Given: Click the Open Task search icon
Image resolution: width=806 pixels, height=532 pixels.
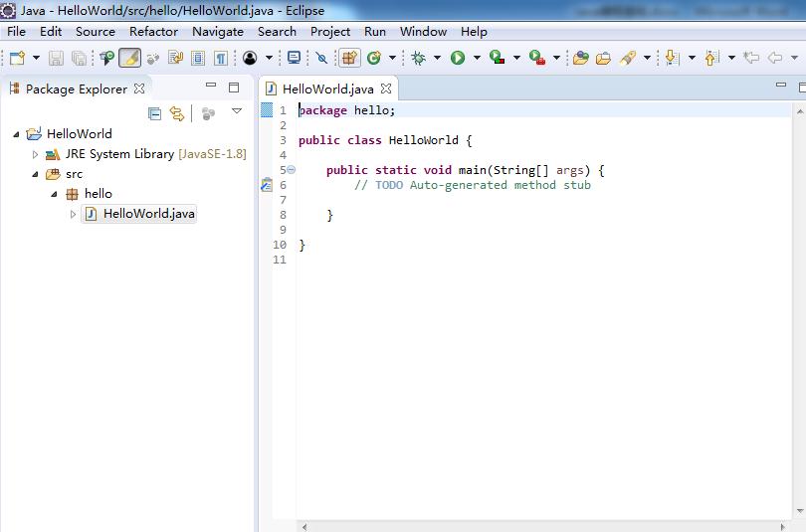Looking at the screenshot, I should 603,58.
